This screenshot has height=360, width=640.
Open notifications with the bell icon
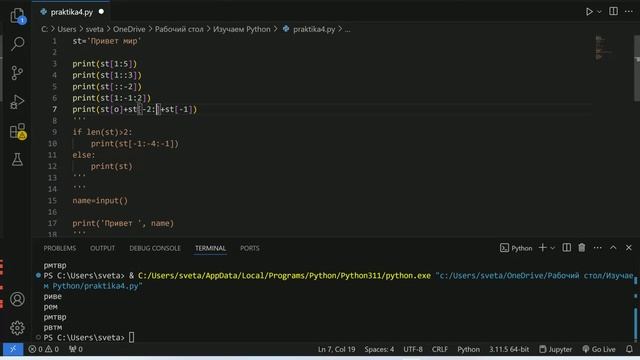coord(629,349)
